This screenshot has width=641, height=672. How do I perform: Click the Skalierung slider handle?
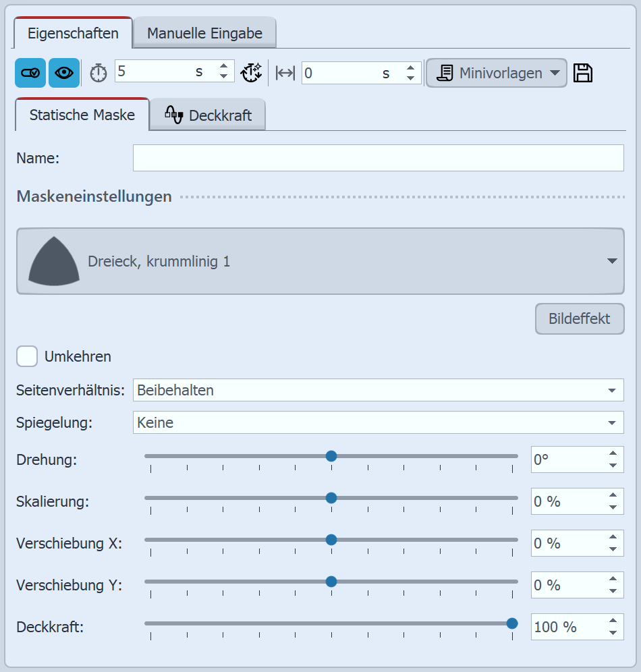(x=331, y=498)
